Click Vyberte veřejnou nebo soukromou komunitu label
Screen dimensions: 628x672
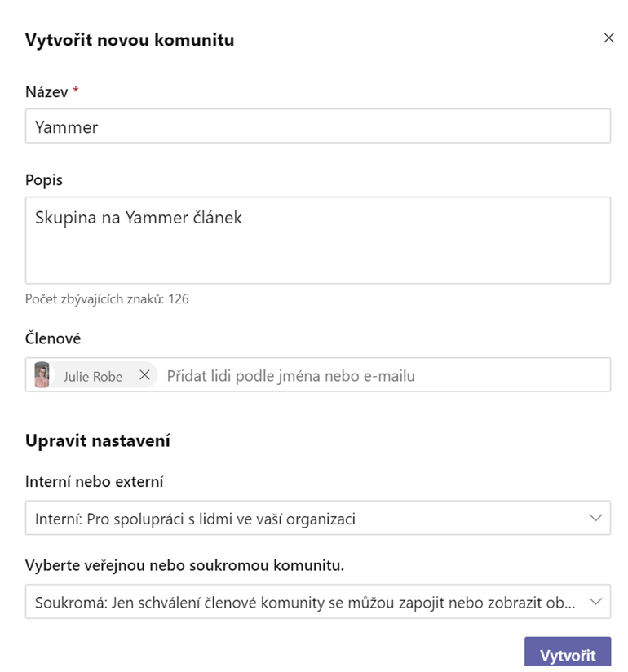click(185, 565)
